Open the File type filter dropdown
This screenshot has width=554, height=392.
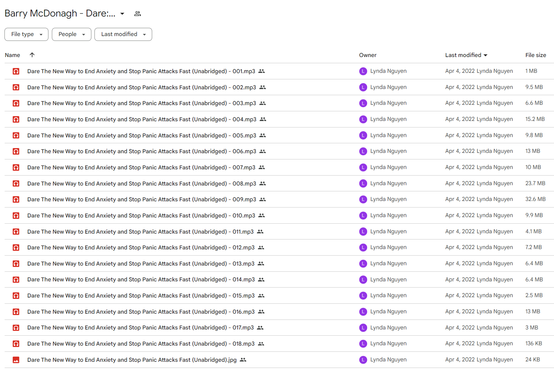[x=26, y=34]
